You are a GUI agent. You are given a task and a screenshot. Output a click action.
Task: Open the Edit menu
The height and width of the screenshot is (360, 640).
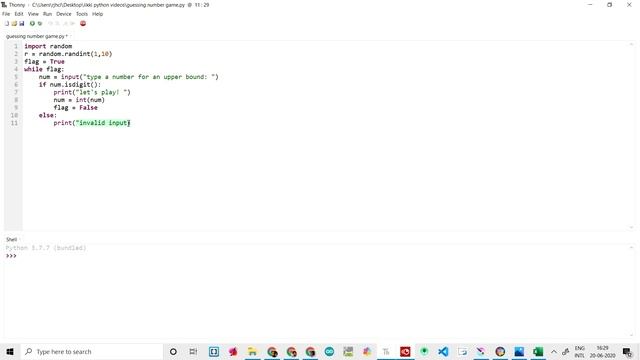(19, 14)
